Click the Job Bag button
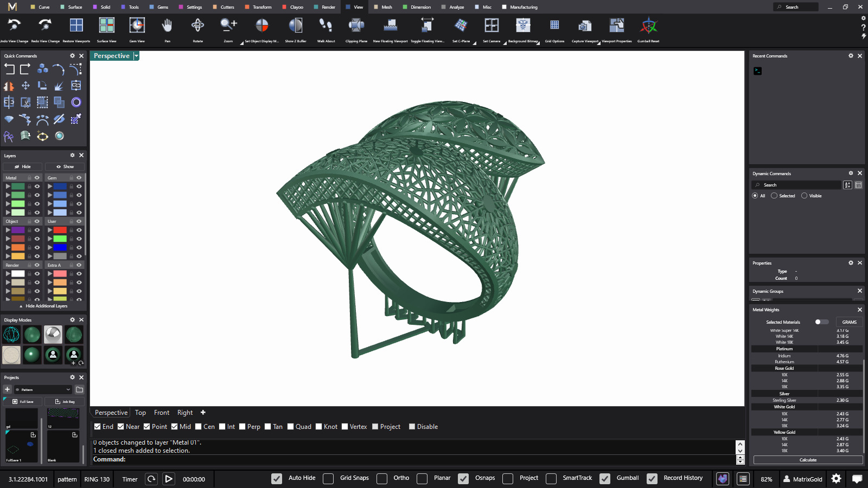 (x=65, y=402)
